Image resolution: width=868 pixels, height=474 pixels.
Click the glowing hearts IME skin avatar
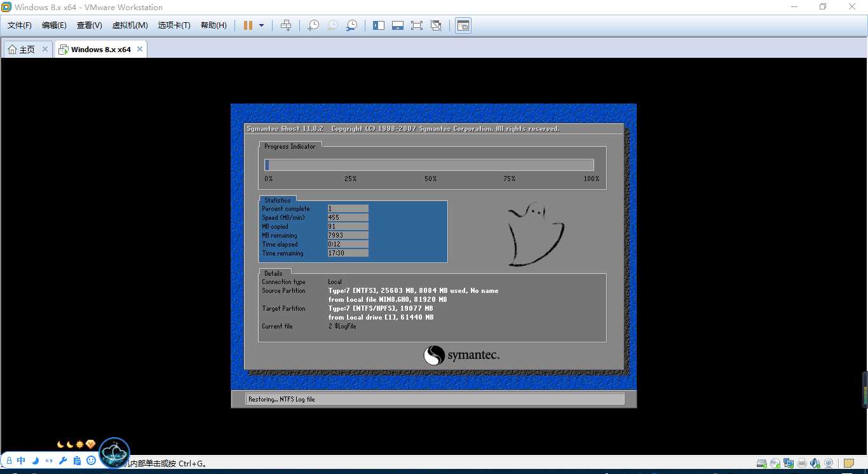pyautogui.click(x=114, y=452)
